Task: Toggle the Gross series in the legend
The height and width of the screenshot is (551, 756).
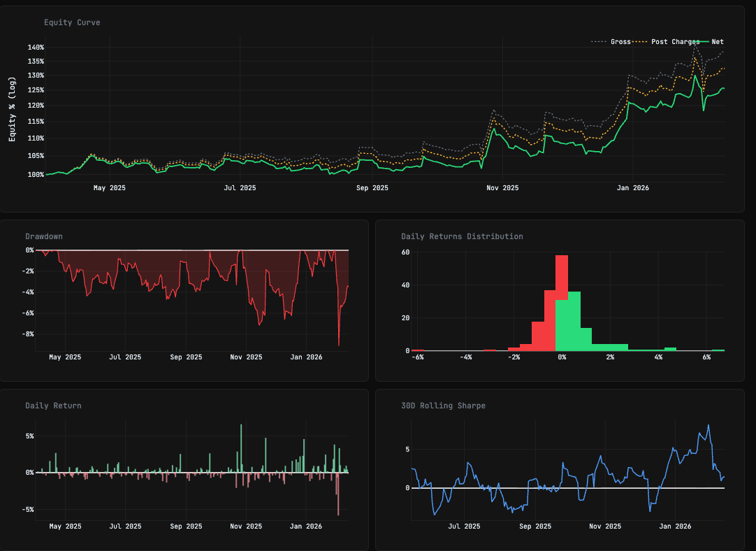Action: 620,42
